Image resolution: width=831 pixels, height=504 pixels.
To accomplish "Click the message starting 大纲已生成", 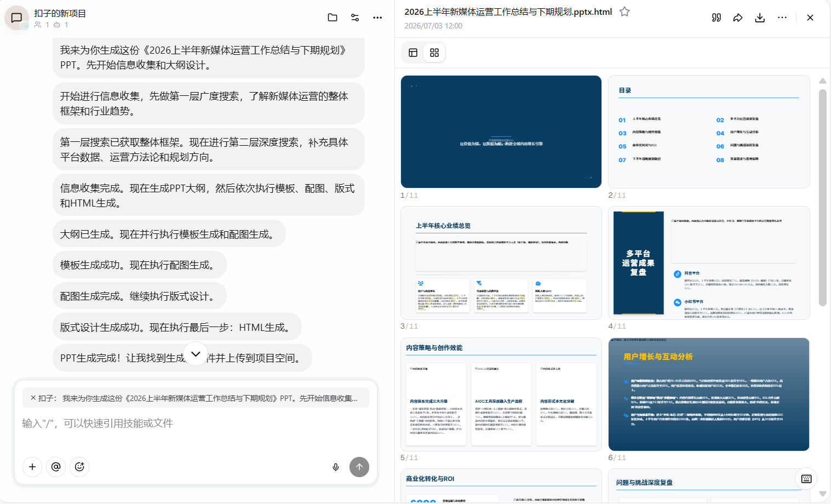I will [x=169, y=234].
